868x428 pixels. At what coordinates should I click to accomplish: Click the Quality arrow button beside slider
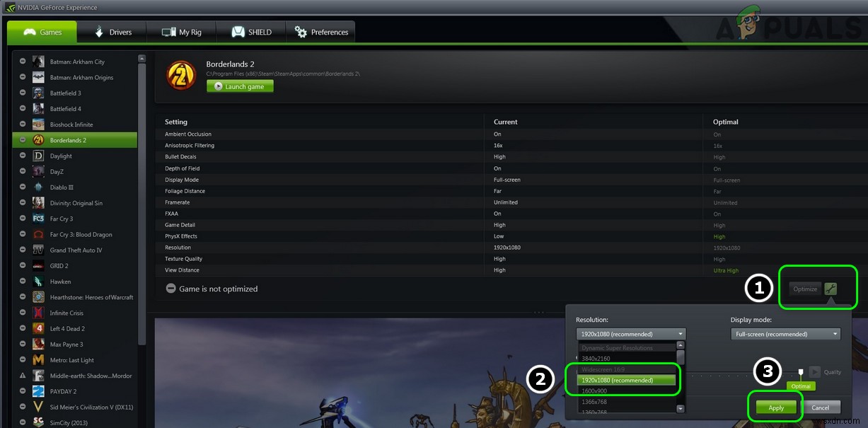tap(815, 372)
